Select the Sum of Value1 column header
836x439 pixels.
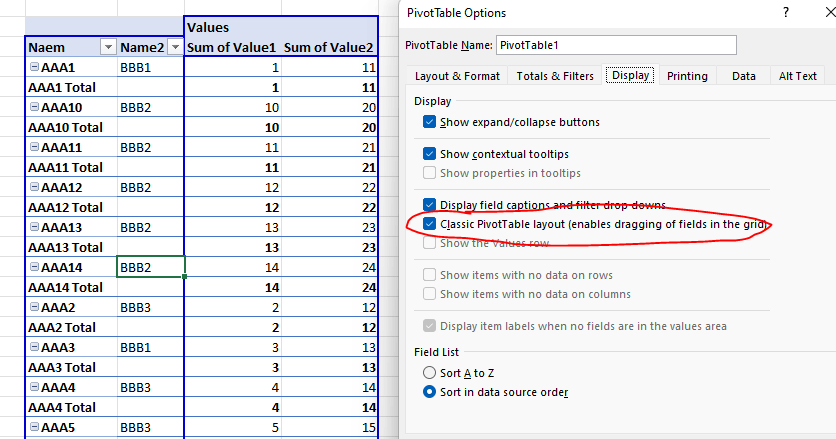point(232,47)
